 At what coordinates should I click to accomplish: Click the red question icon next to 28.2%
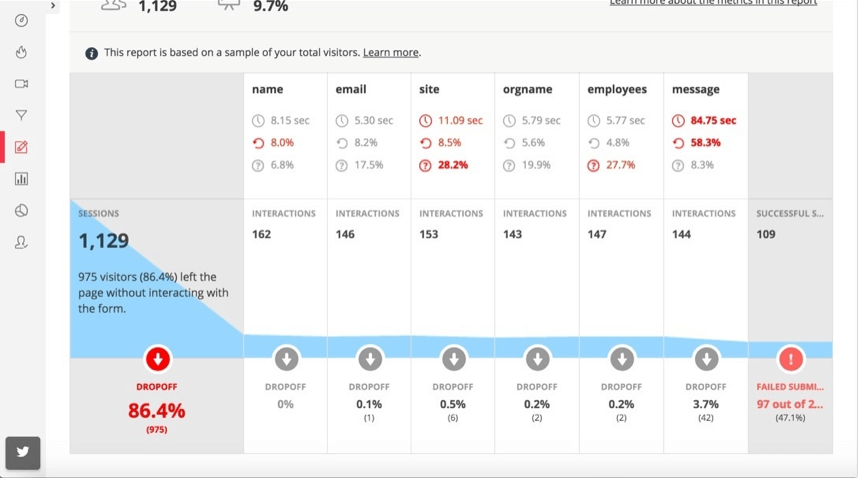[425, 166]
